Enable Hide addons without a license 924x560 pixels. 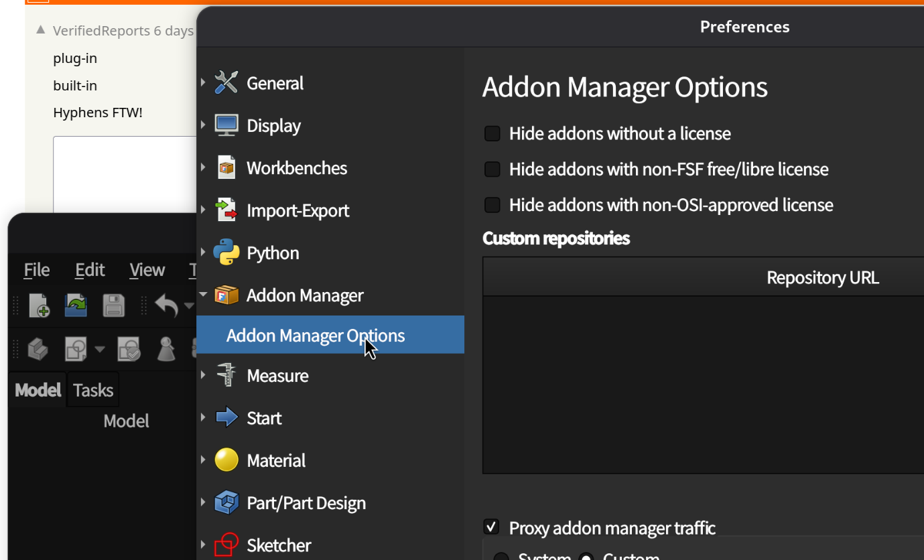(492, 134)
